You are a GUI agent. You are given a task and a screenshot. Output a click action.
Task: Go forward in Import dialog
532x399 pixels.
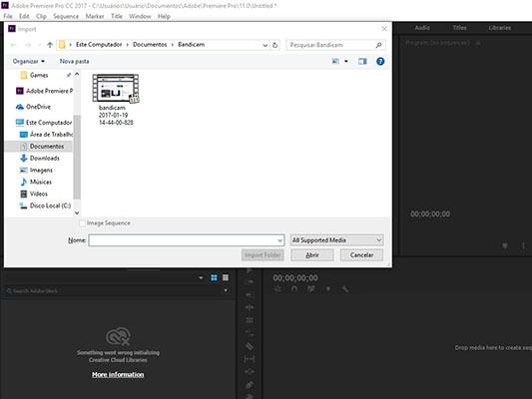pyautogui.click(x=28, y=45)
